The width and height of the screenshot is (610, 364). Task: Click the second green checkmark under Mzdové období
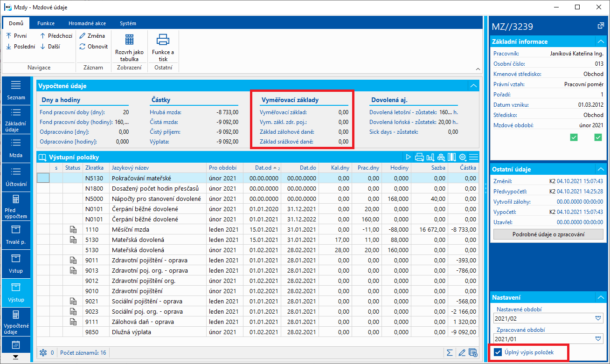click(598, 137)
